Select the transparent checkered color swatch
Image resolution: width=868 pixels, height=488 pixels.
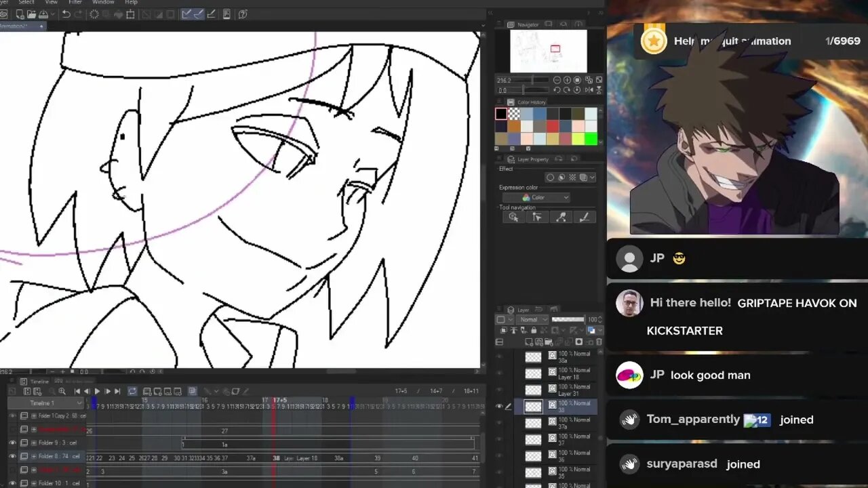[514, 114]
